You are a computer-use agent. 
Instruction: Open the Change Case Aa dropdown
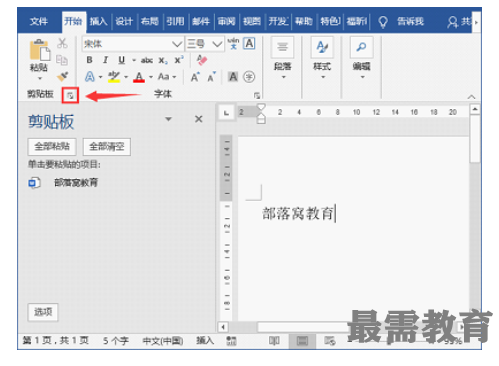(167, 77)
